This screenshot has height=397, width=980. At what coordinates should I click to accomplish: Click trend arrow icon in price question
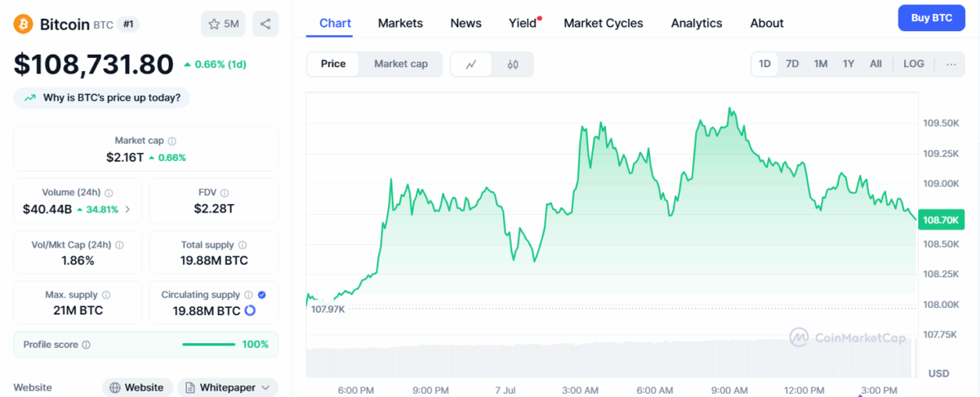[x=30, y=98]
